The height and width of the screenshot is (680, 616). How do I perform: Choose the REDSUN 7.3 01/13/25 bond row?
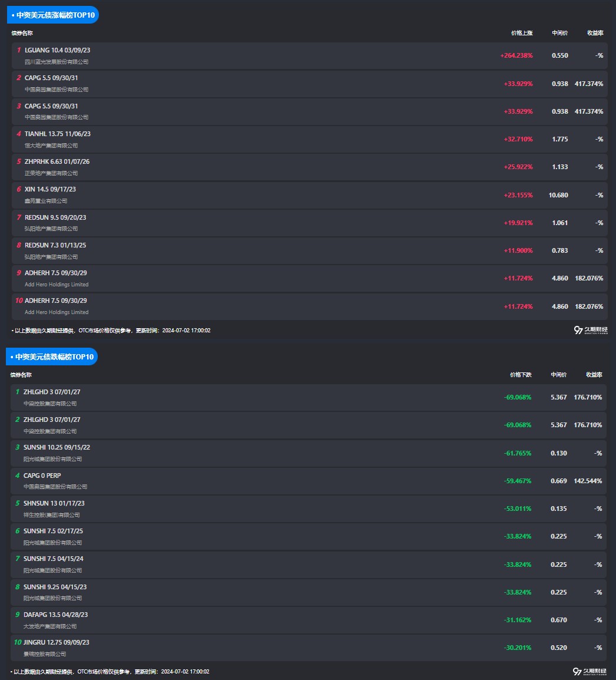55,245
